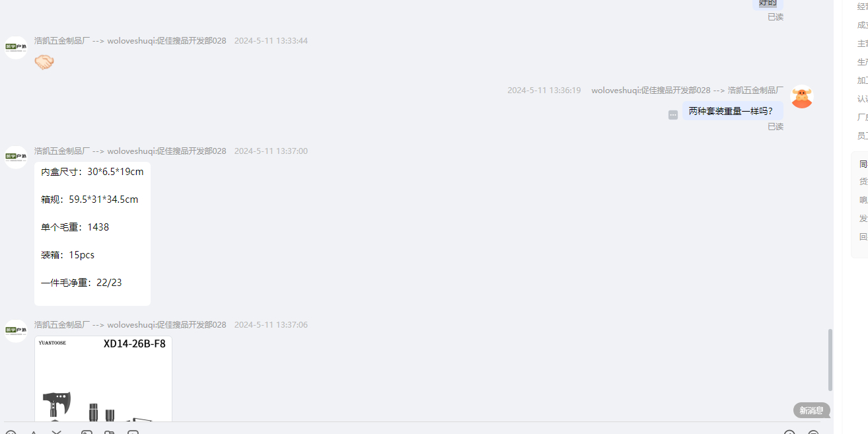The image size is (868, 434).
Task: Open supplier avatar on the 13:33:44 message
Action: click(x=16, y=48)
